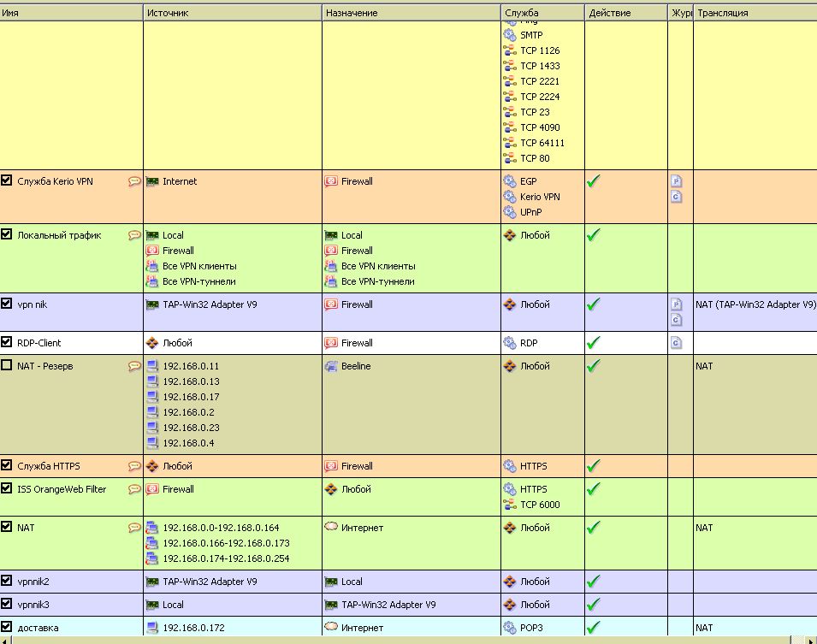817x644 pixels.
Task: Uncheck the Локальный трафик rule
Action: click(x=6, y=234)
